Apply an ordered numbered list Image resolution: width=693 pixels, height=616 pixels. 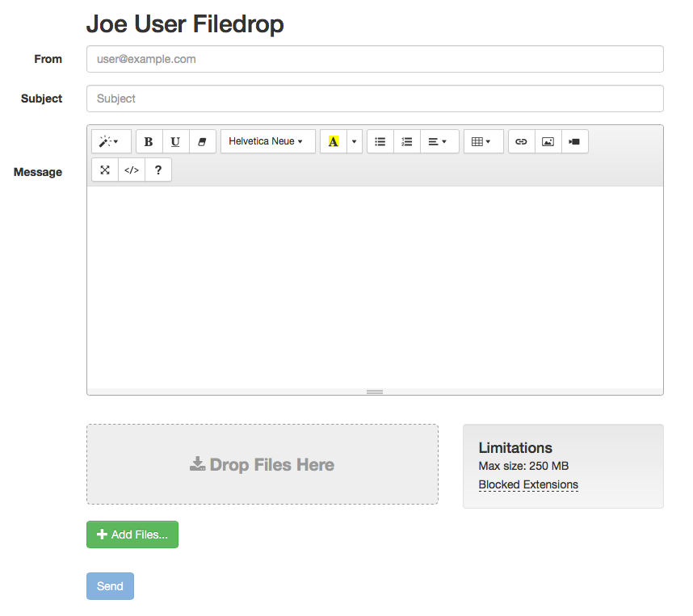407,141
